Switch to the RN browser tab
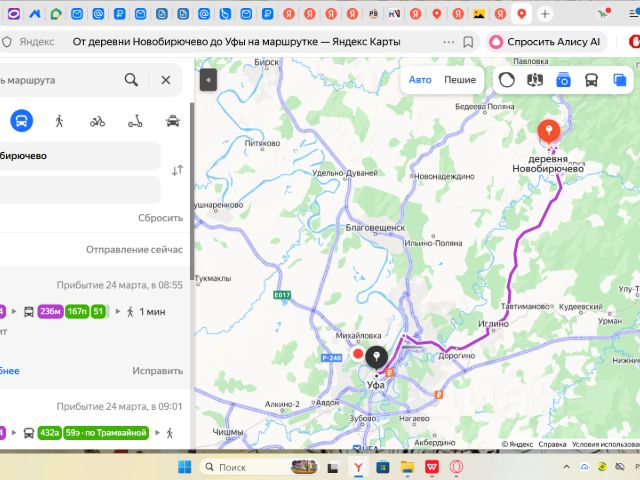The image size is (640, 480). click(394, 14)
